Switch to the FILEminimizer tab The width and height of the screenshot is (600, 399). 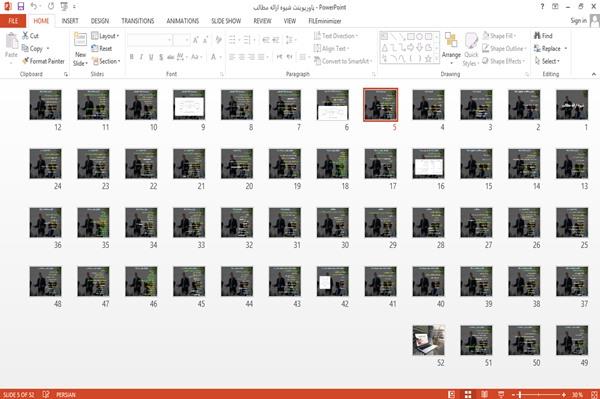[x=325, y=21]
